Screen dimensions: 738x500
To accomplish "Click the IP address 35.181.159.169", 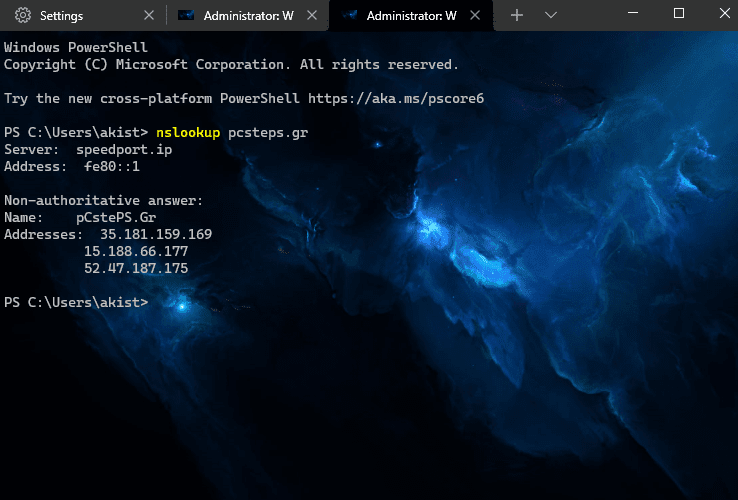I will [x=156, y=234].
